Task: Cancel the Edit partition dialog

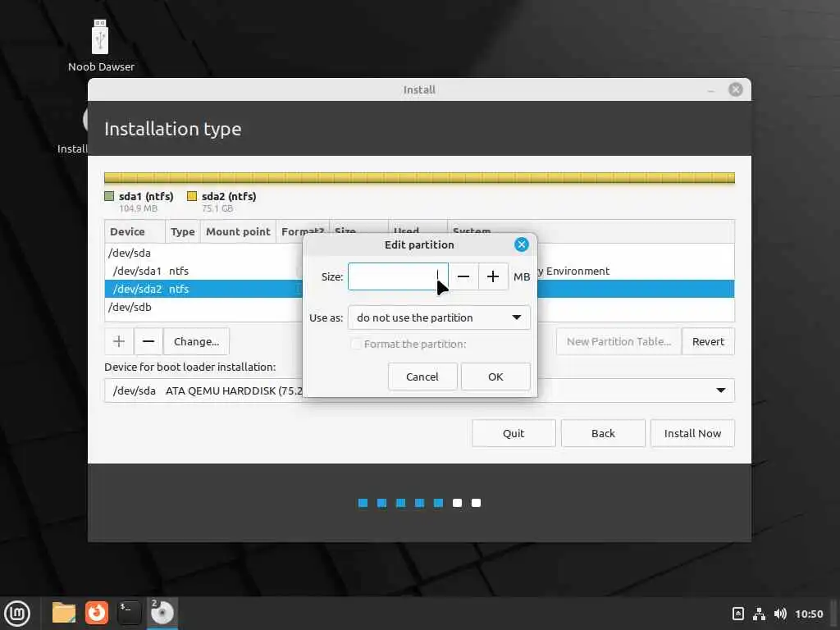Action: tap(422, 377)
